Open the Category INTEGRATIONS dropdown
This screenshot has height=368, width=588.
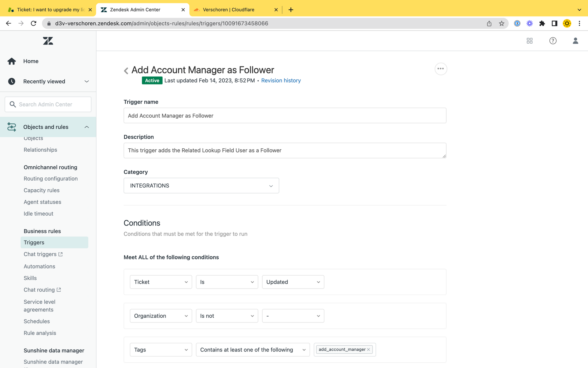click(201, 186)
